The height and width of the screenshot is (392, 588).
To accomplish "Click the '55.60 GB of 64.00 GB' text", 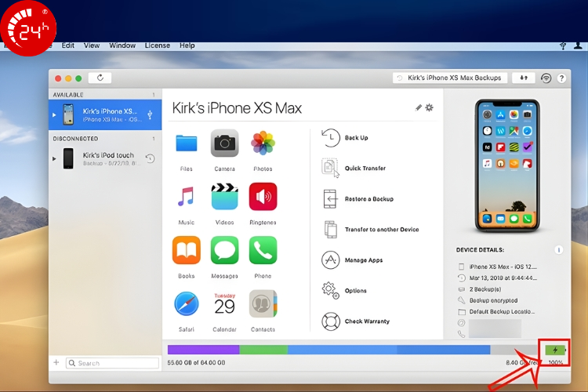I will [x=196, y=363].
